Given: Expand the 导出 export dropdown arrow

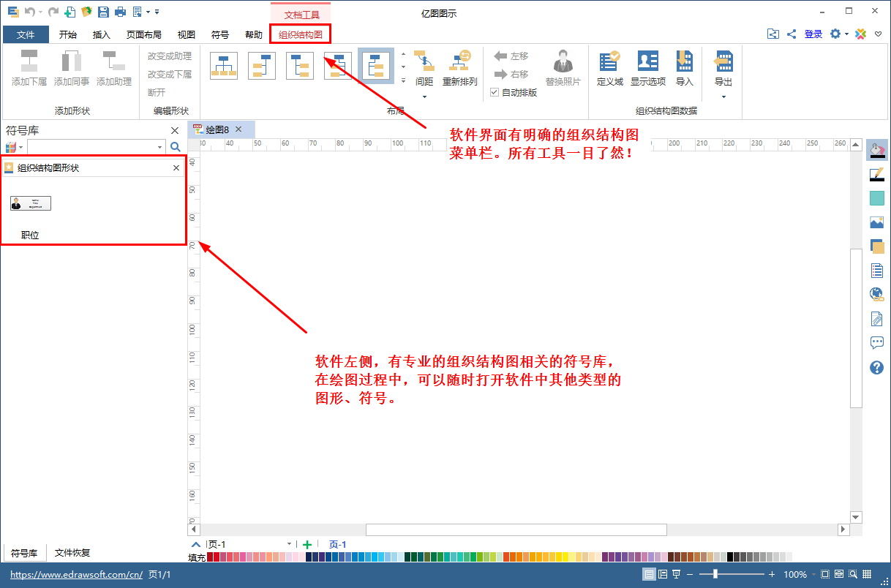Looking at the screenshot, I should [x=723, y=97].
